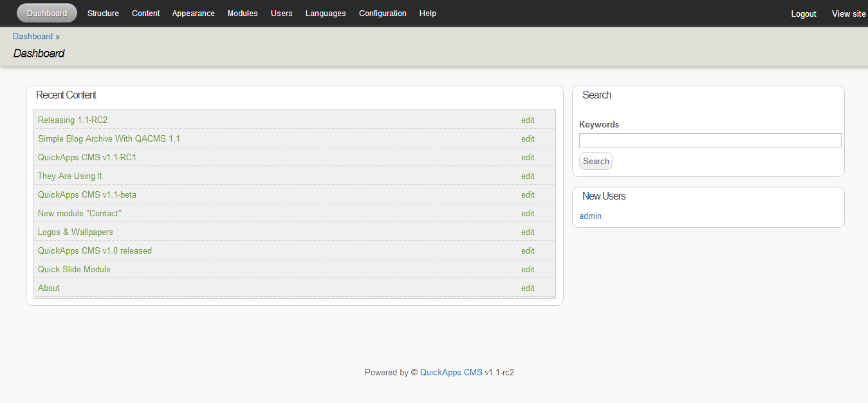868x403 pixels.
Task: Click the Dashboard breadcrumb link
Action: click(33, 36)
